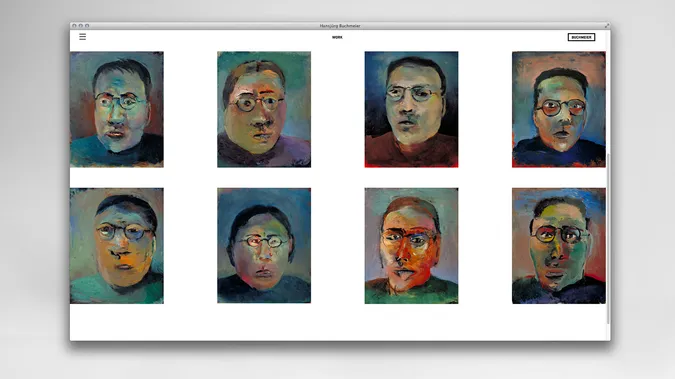675x379 pixels.
Task: Open bottom-row portrait with long dark hair
Action: (264, 245)
